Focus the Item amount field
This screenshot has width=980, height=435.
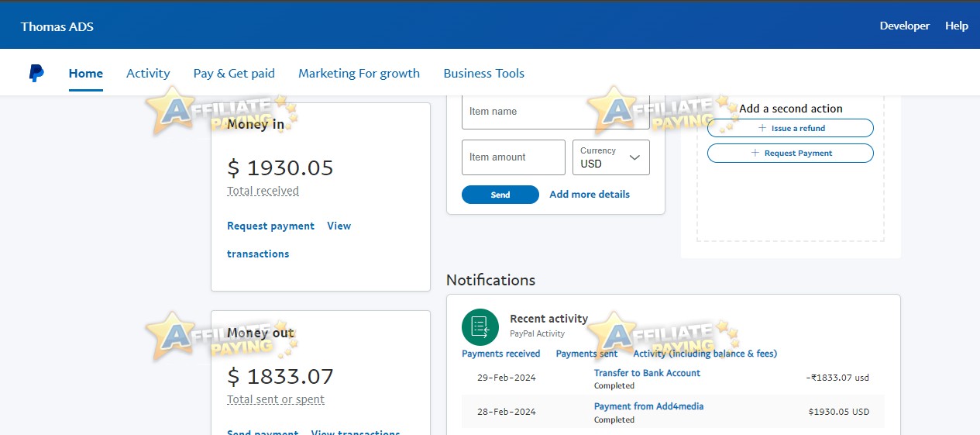point(514,157)
